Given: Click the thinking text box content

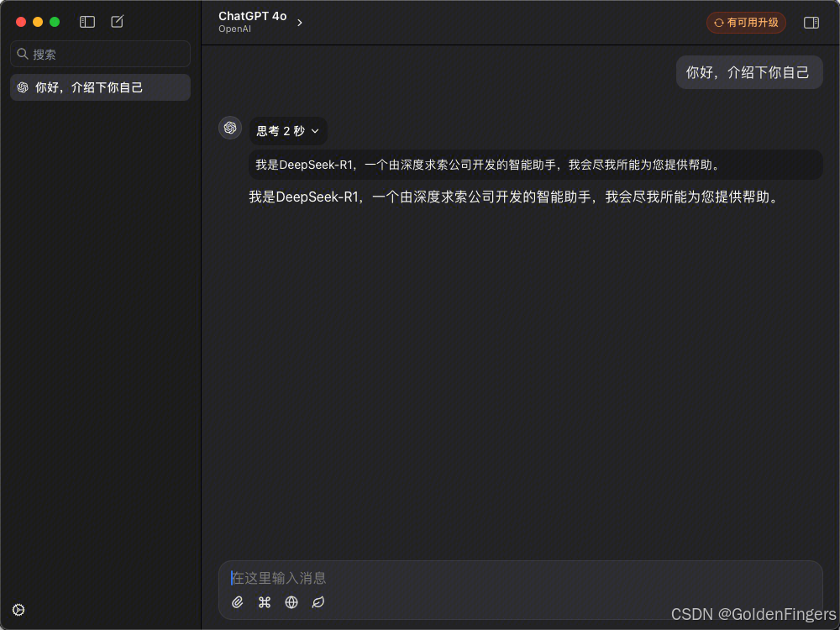Looking at the screenshot, I should point(536,165).
